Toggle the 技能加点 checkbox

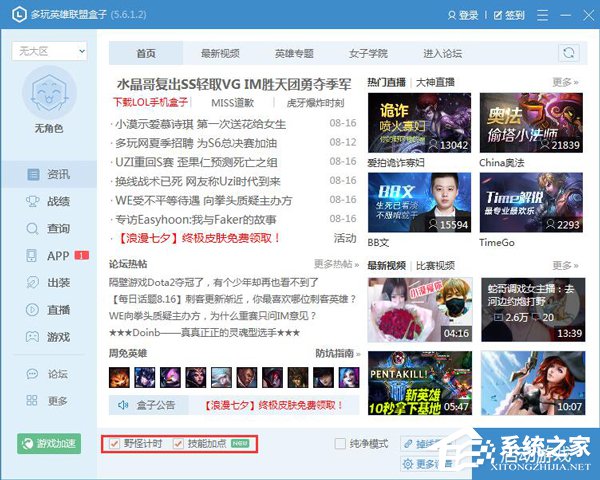click(178, 444)
